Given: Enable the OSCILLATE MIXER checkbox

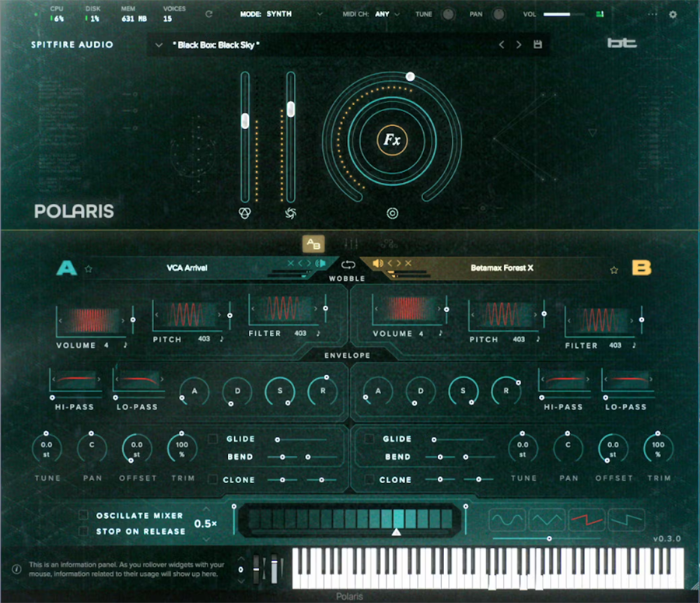Looking at the screenshot, I should tap(83, 515).
